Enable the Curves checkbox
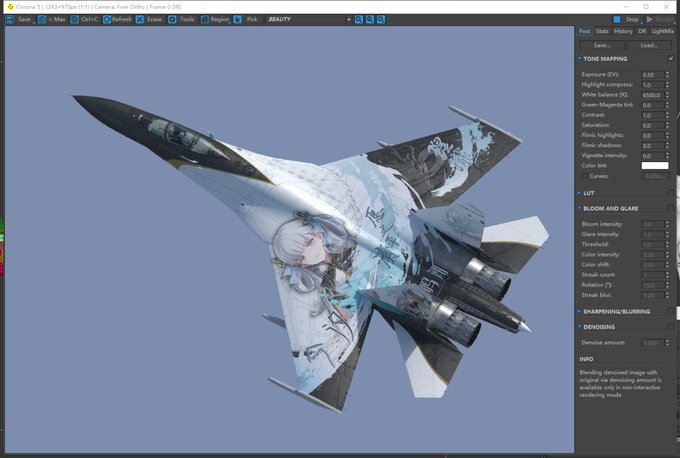Viewport: 680px width, 458px height. tap(585, 176)
